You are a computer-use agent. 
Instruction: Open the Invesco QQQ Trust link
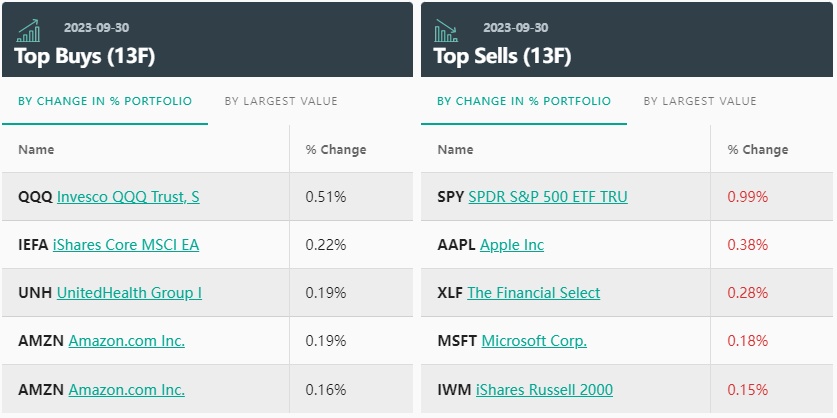pyautogui.click(x=128, y=197)
